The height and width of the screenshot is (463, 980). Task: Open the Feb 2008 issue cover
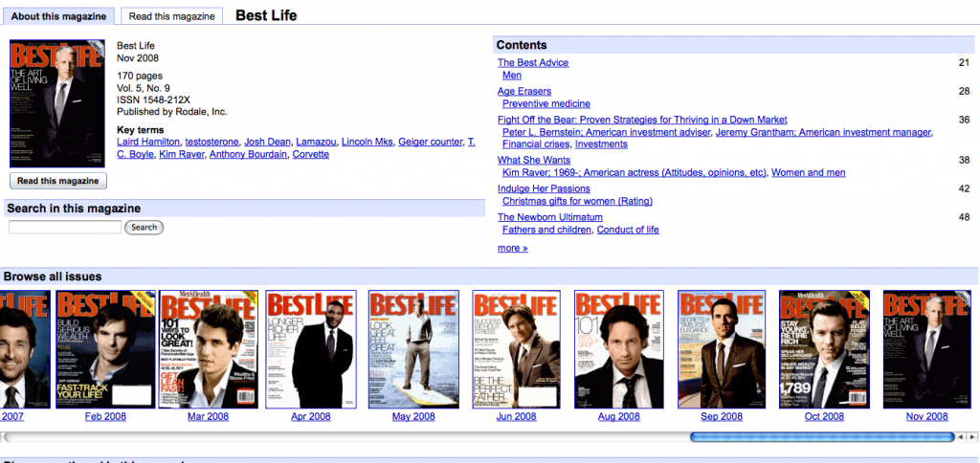(105, 349)
